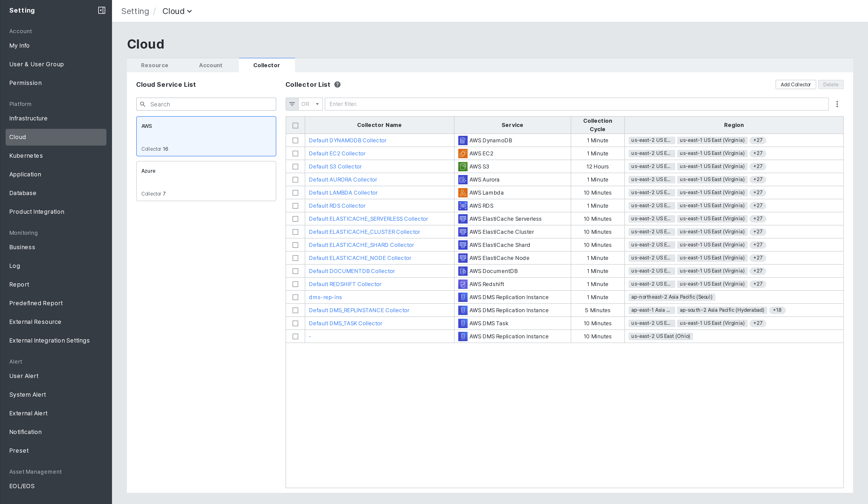Click DMS icon in dms-rep-ins row
This screenshot has height=504, width=868.
coord(463,297)
